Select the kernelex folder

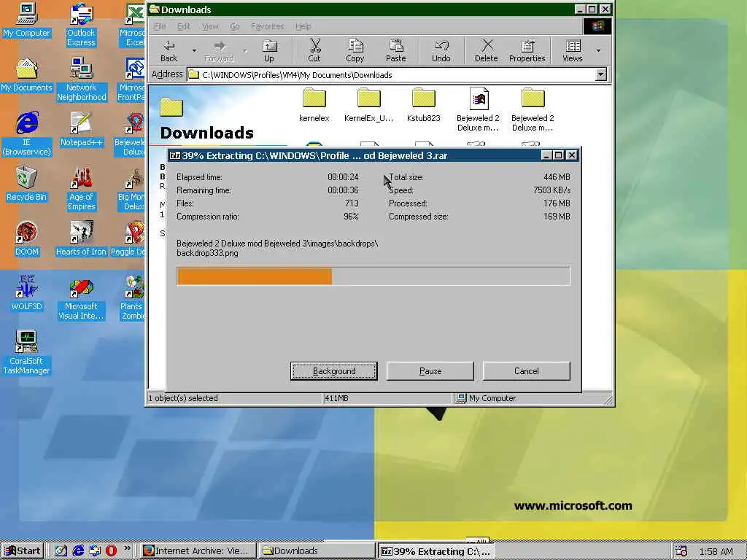pos(314,105)
